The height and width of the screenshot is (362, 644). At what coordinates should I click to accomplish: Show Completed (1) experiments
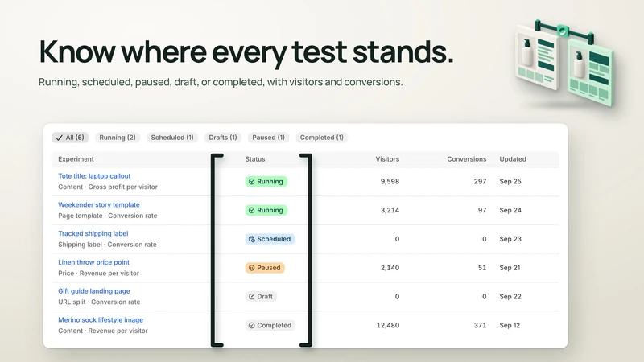tap(321, 138)
